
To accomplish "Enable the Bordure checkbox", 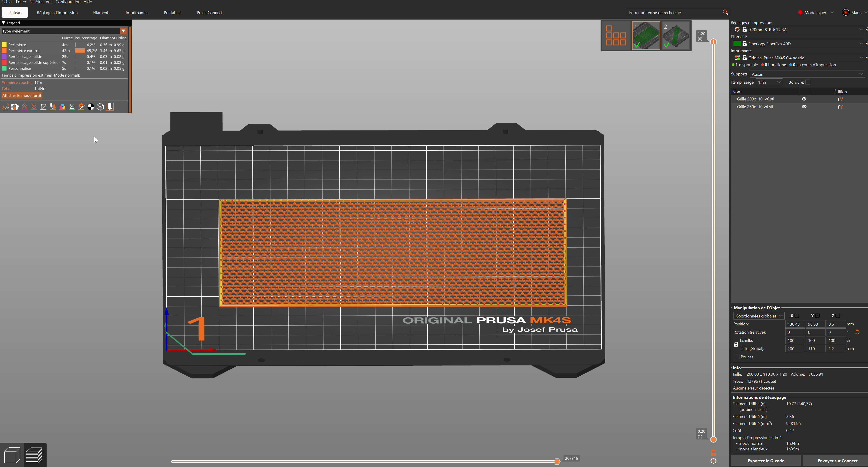I will pyautogui.click(x=808, y=82).
